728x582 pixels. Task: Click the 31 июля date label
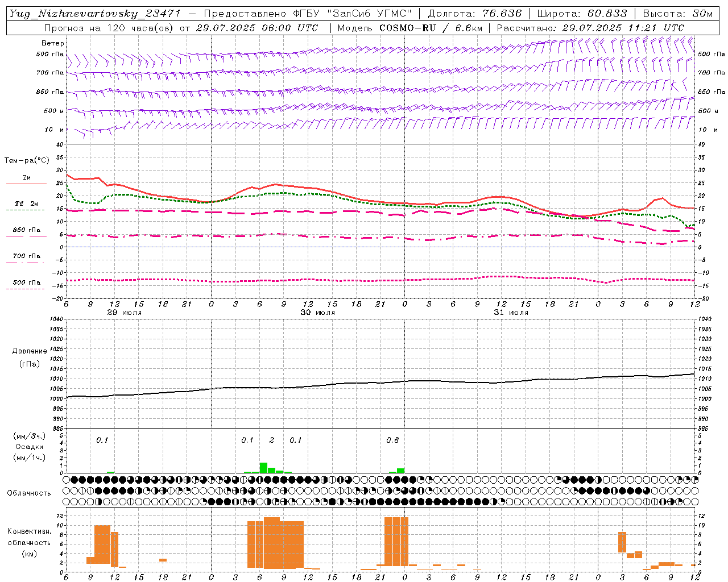click(511, 313)
